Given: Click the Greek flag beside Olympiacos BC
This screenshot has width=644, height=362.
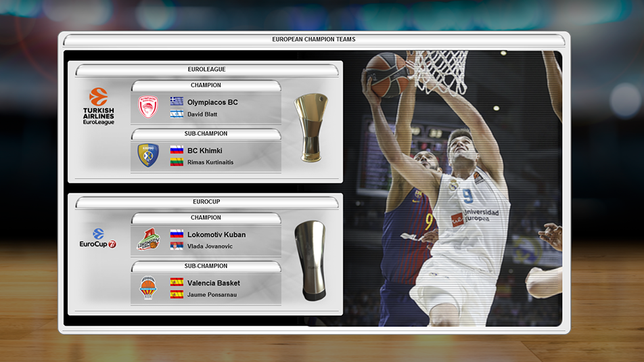Looking at the screenshot, I should [177, 101].
